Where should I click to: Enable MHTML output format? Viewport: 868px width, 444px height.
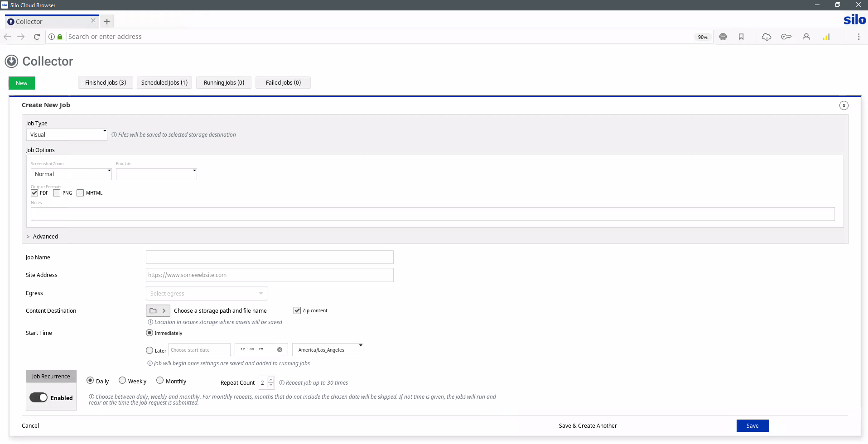tap(80, 193)
